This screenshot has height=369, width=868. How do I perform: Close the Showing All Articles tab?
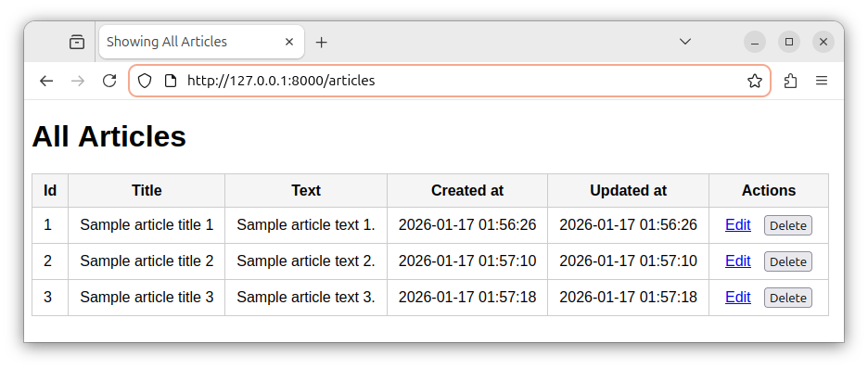pyautogui.click(x=289, y=42)
